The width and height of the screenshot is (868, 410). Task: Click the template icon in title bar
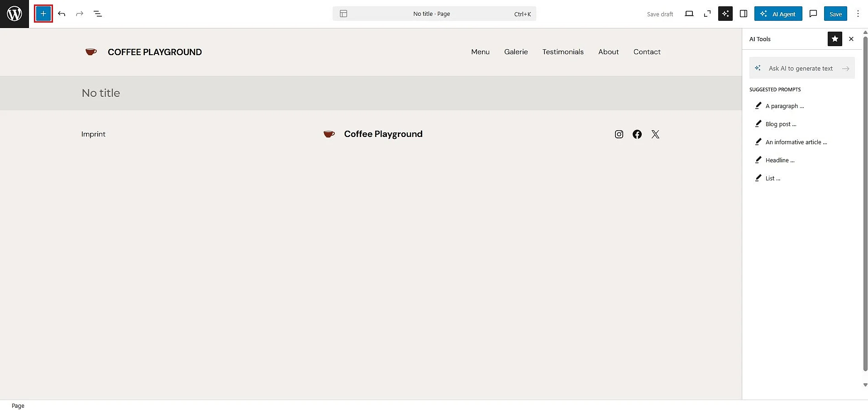[x=343, y=14]
